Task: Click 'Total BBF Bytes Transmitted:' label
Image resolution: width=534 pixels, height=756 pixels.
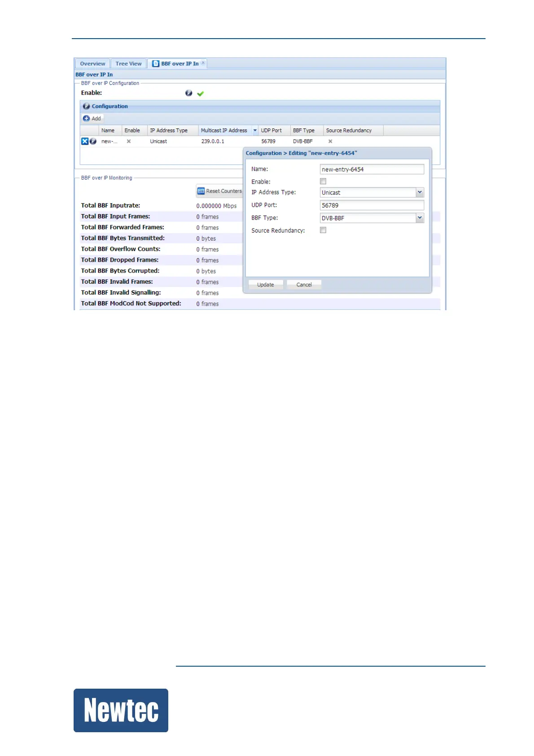Action: click(123, 238)
